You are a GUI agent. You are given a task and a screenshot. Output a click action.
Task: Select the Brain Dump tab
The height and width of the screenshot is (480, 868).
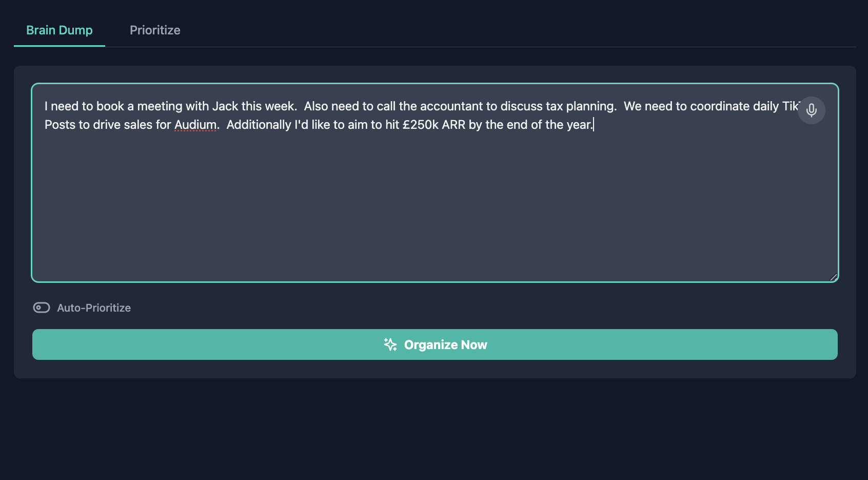coord(60,30)
